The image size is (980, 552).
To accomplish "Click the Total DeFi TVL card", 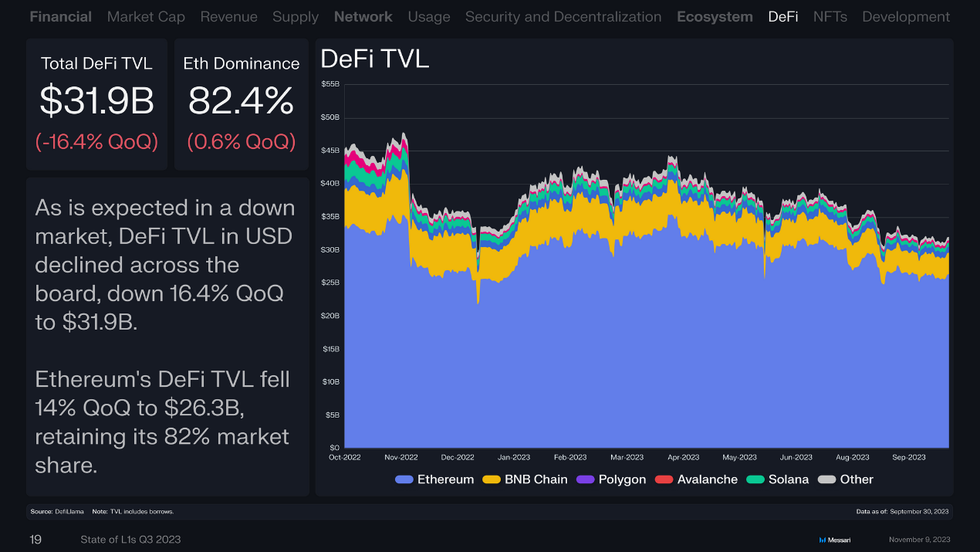I will point(96,104).
